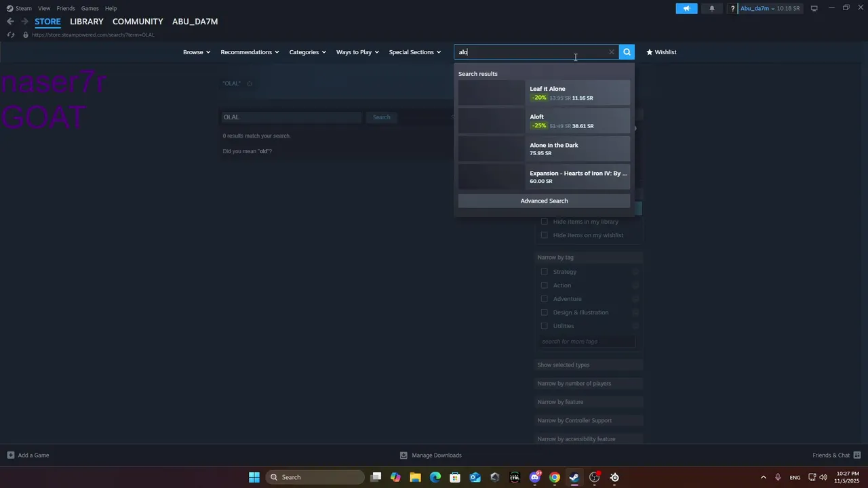
Task: Select the Leaf it Alone result
Action: pyautogui.click(x=544, y=93)
